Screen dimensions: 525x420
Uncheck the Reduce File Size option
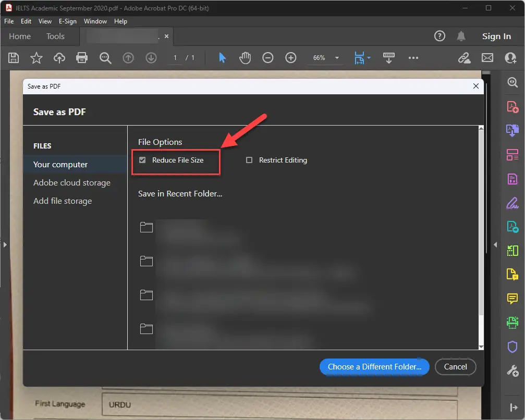[x=142, y=160]
